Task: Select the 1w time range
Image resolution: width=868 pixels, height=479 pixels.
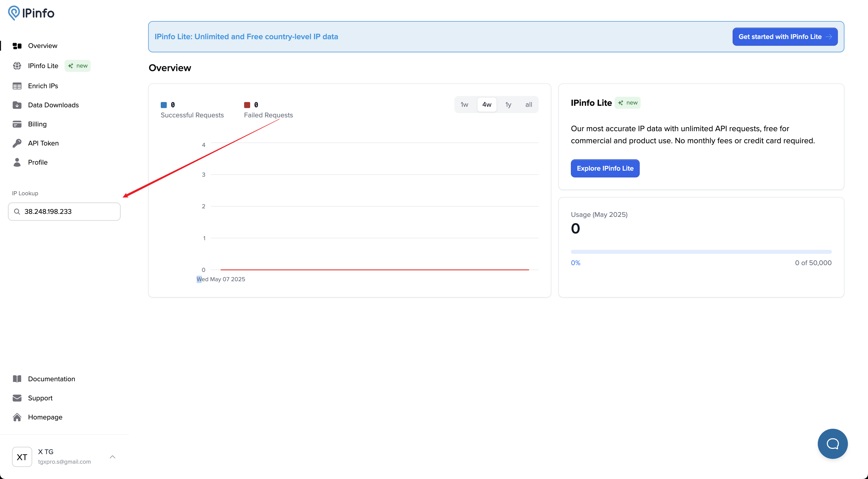Action: [464, 105]
